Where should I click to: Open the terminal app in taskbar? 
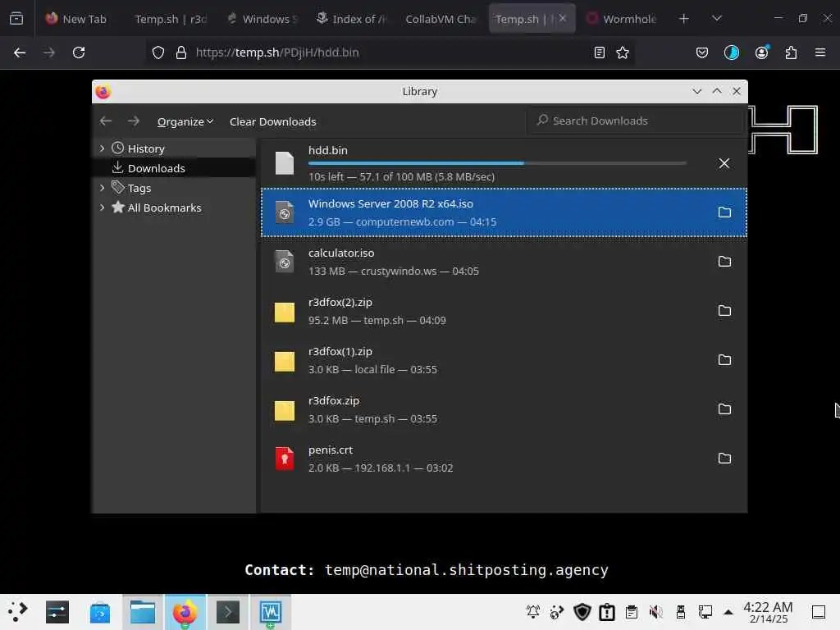228,612
